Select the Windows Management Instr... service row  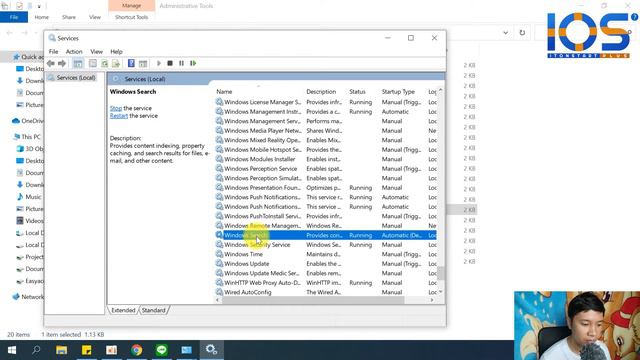pyautogui.click(x=326, y=111)
